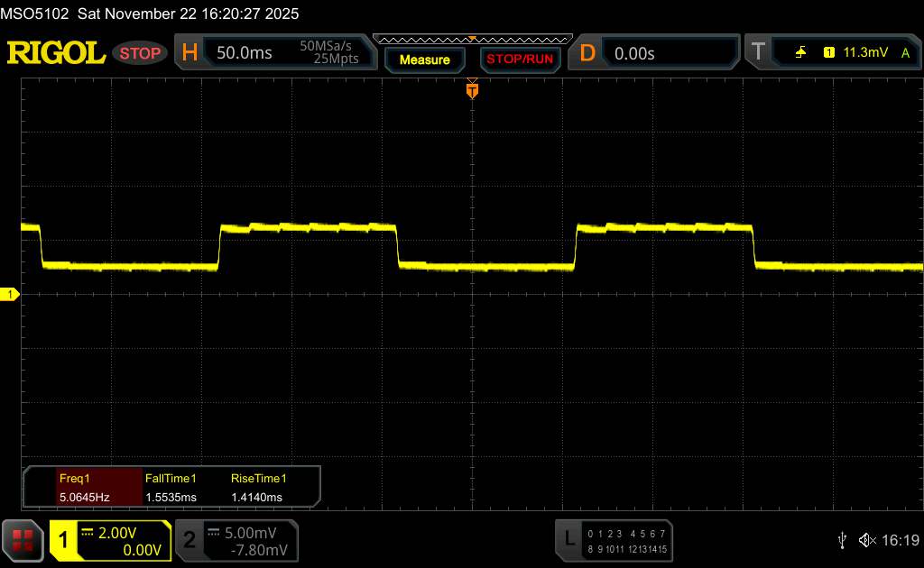
Task: Open the 0.00s horizontal delay value
Action: coord(634,53)
